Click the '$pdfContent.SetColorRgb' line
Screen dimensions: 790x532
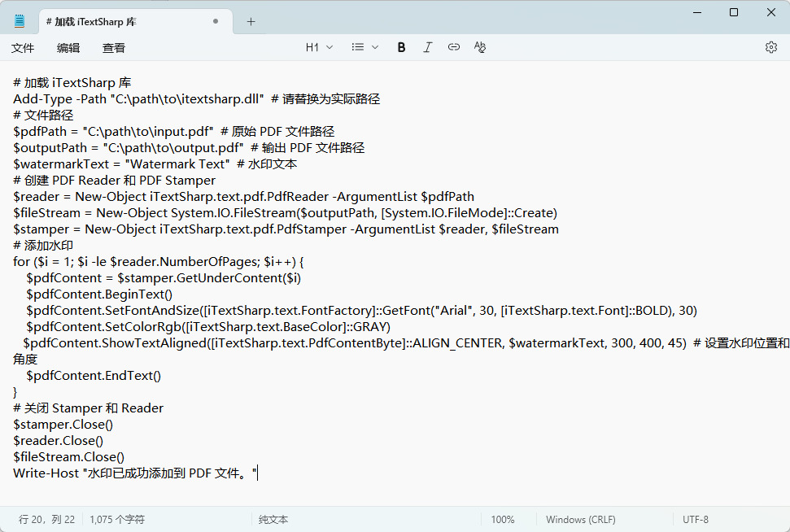click(208, 327)
